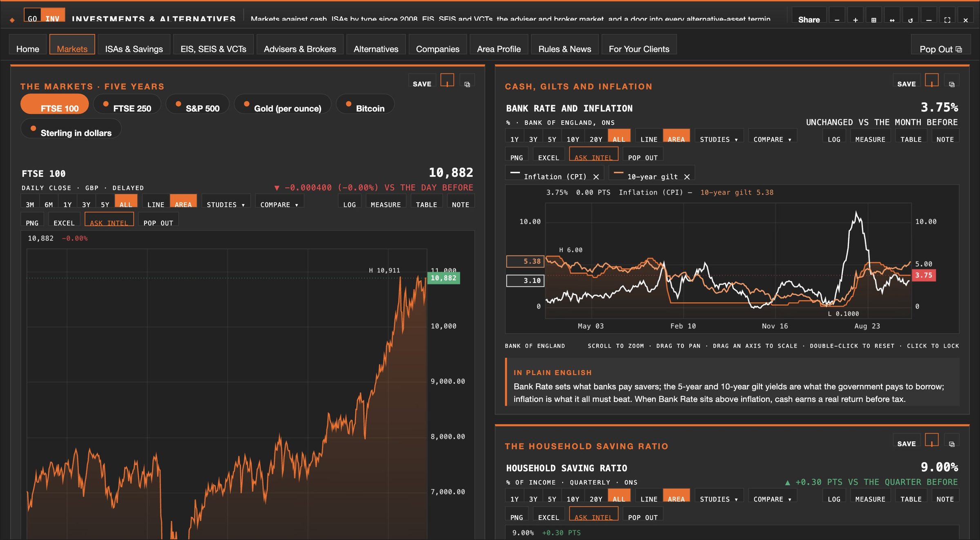The width and height of the screenshot is (980, 540).
Task: Select the Sterling in dollars series pill
Action: [71, 129]
